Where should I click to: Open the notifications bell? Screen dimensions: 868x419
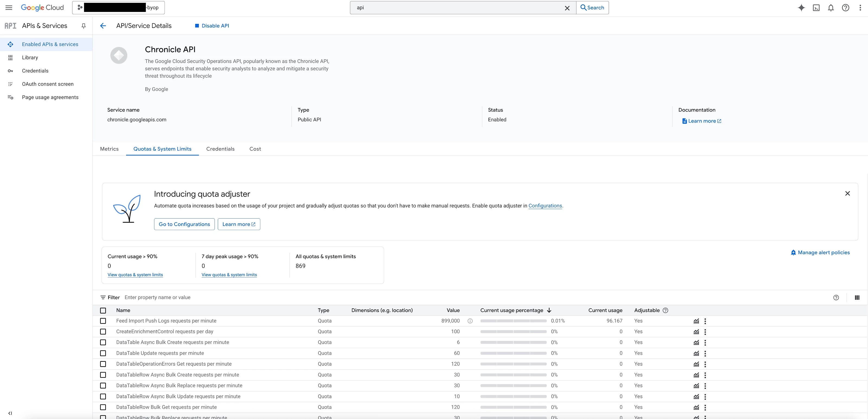tap(831, 8)
